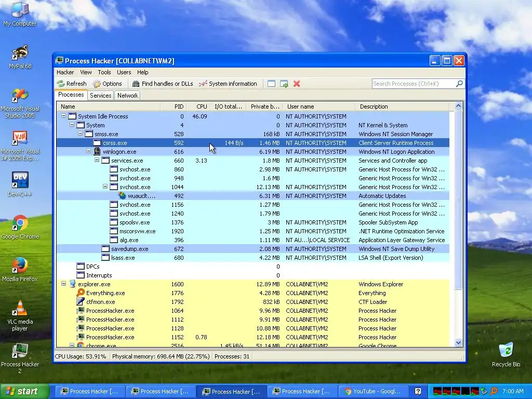Select Process Hacker 2 desktop shortcut
Image resolution: width=532 pixels, height=399 pixels.
point(20,358)
